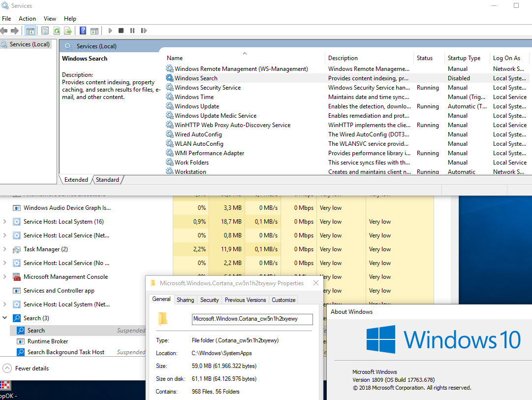This screenshot has width=532, height=400.
Task: Click the Microsoft Management Console toolbox icon
Action: (x=17, y=277)
